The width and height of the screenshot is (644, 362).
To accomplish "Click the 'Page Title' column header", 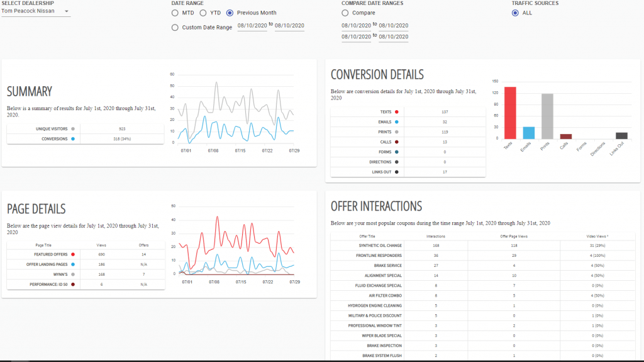I will coord(43,245).
